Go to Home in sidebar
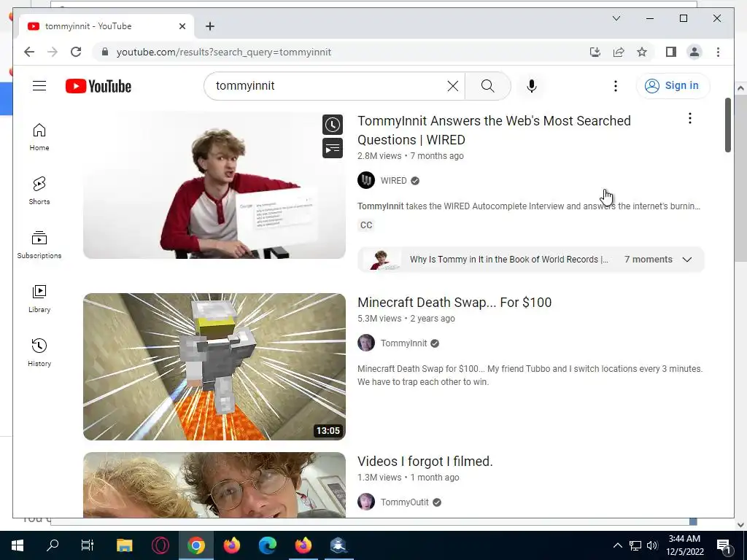 click(39, 137)
